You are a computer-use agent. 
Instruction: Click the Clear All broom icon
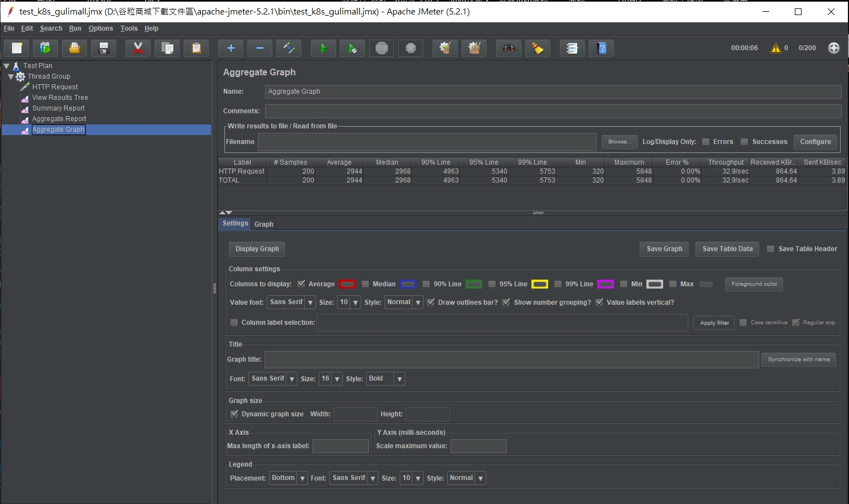474,49
